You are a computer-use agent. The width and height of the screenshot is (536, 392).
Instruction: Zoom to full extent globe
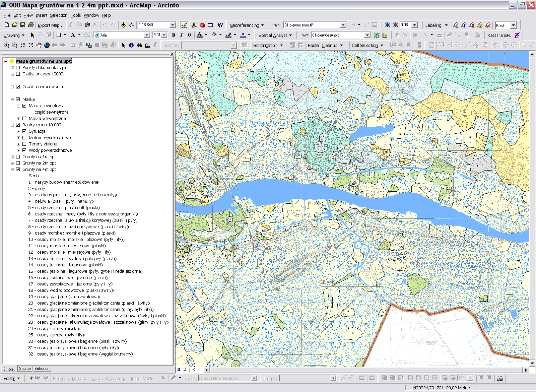click(47, 45)
